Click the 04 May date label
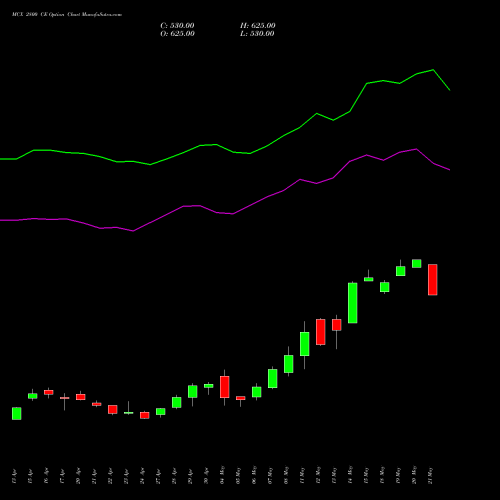Image resolution: width=500 pixels, height=500 pixels. (222, 475)
